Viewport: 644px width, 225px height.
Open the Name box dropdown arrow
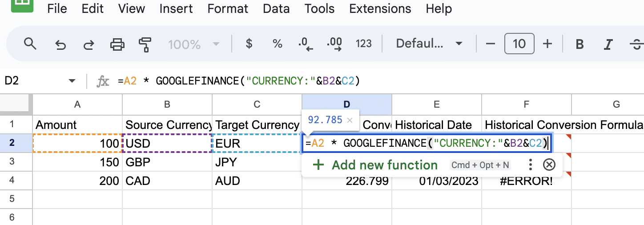point(72,81)
